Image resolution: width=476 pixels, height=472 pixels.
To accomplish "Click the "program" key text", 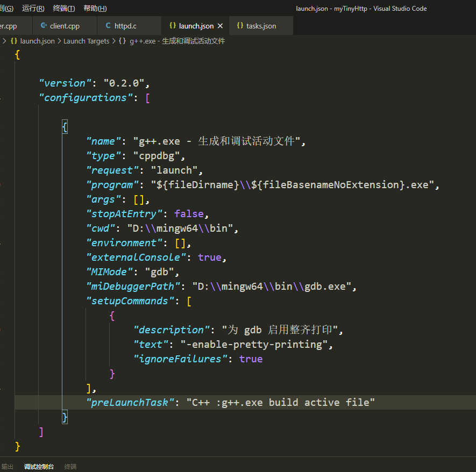I will point(112,185).
